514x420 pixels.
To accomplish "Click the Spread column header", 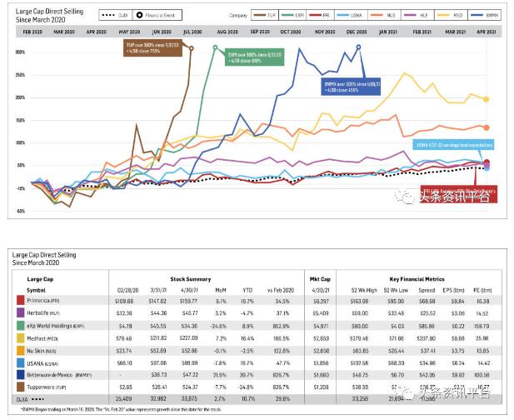I will click(x=427, y=290).
